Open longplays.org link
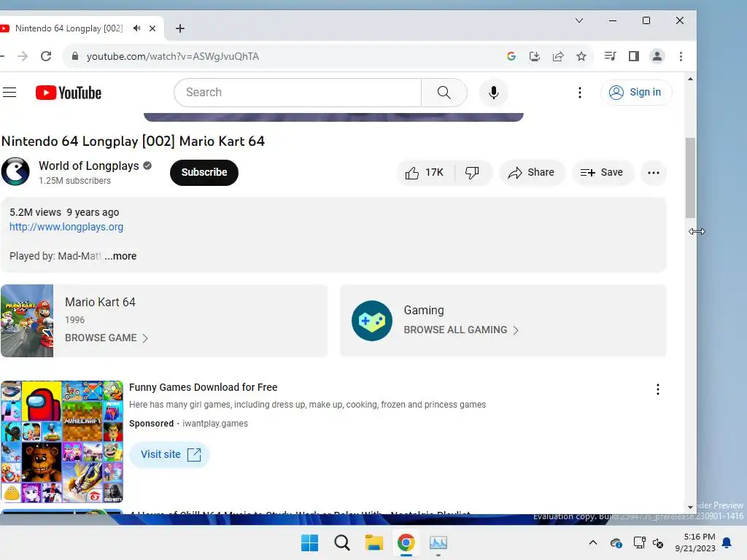This screenshot has width=747, height=560. (66, 227)
